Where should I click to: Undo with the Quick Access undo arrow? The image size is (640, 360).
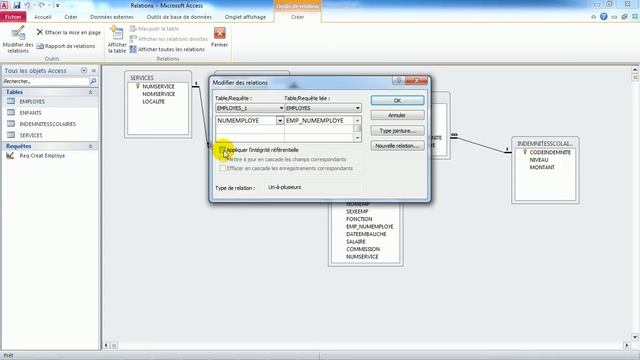click(x=28, y=5)
